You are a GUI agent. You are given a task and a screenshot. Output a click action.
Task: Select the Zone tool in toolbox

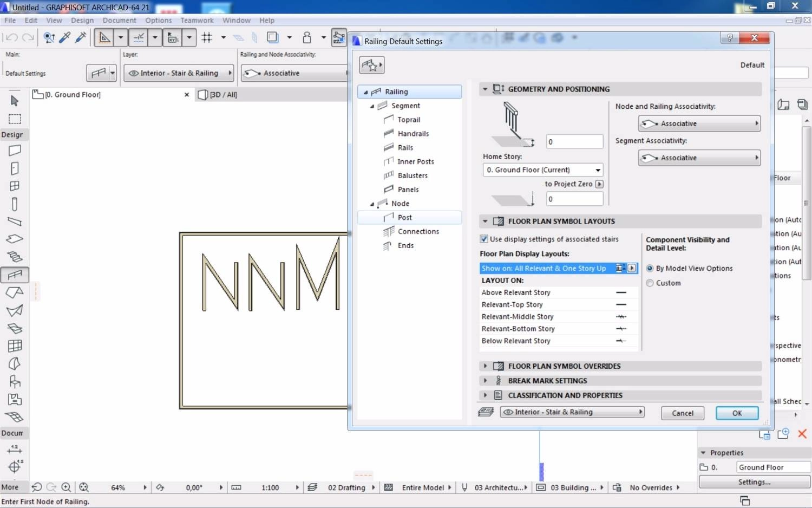coord(15,400)
